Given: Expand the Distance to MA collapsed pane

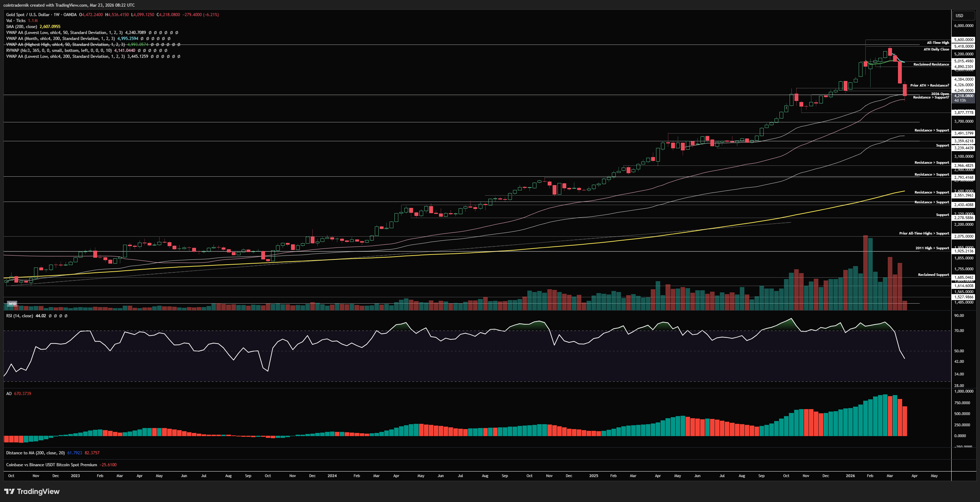Looking at the screenshot, I should tap(35, 453).
